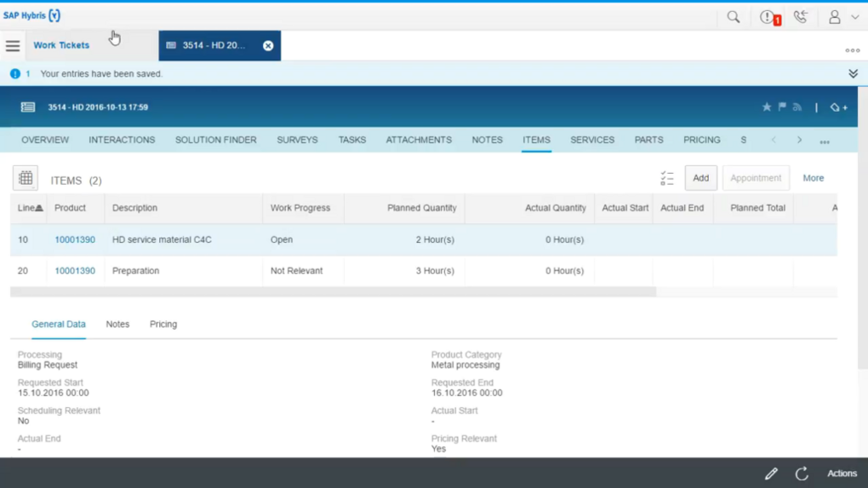Switch to the OVERVIEW tab

pos(45,141)
